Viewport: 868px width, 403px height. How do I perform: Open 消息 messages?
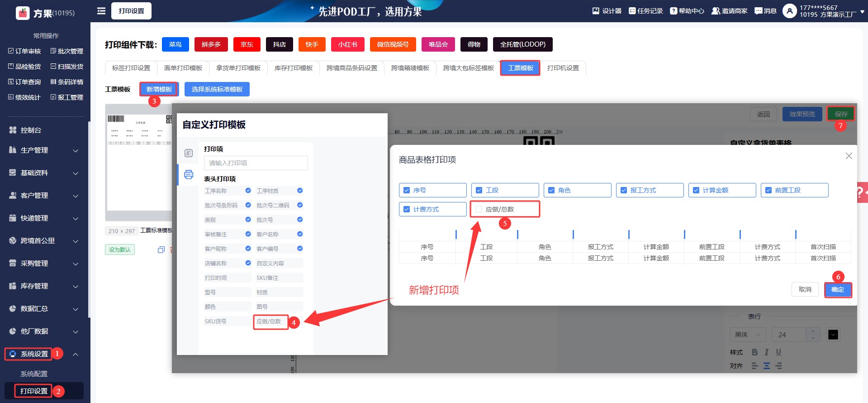(765, 11)
